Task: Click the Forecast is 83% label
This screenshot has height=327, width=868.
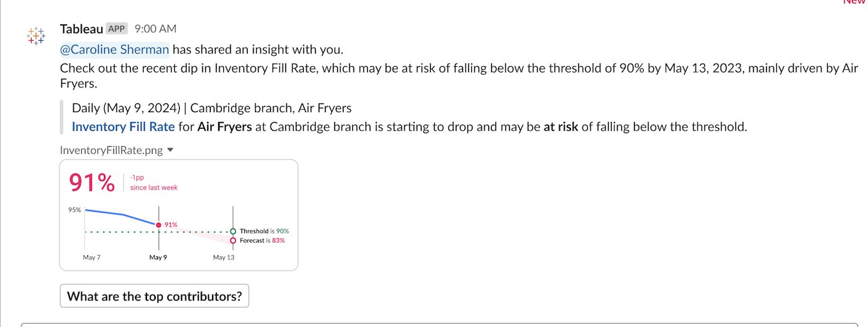Action: coord(262,240)
